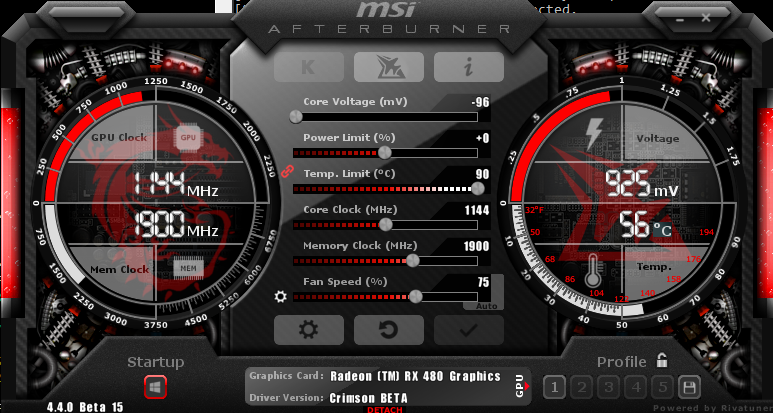Toggle the Profile lock icon

click(x=662, y=361)
